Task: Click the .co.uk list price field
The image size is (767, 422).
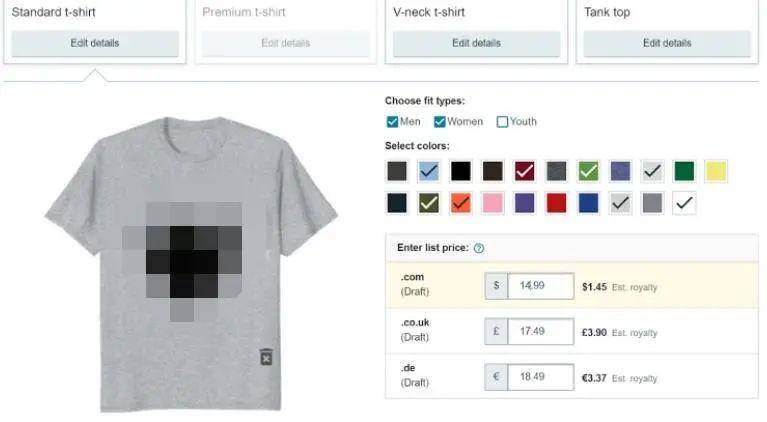Action: click(x=541, y=332)
